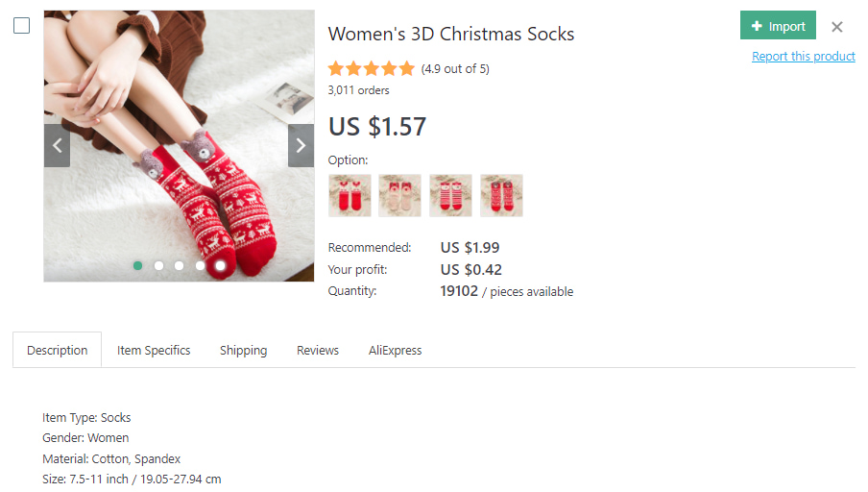Select the third carousel dot

click(180, 265)
